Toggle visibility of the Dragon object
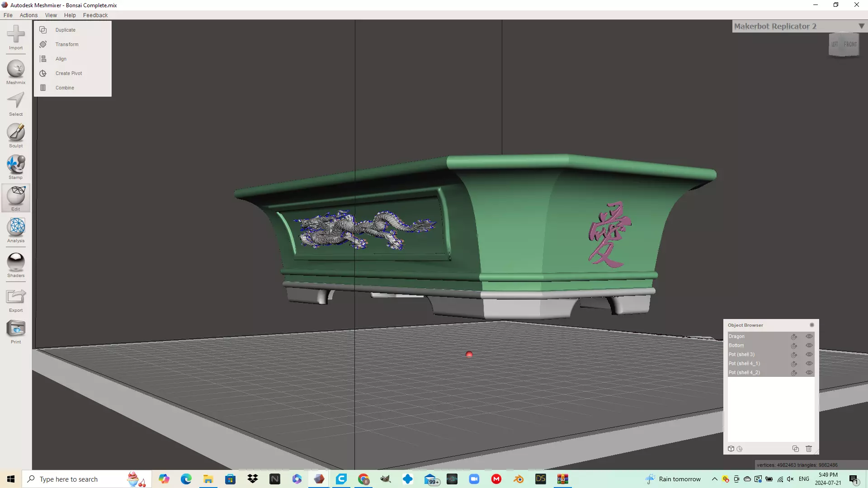 [809, 336]
